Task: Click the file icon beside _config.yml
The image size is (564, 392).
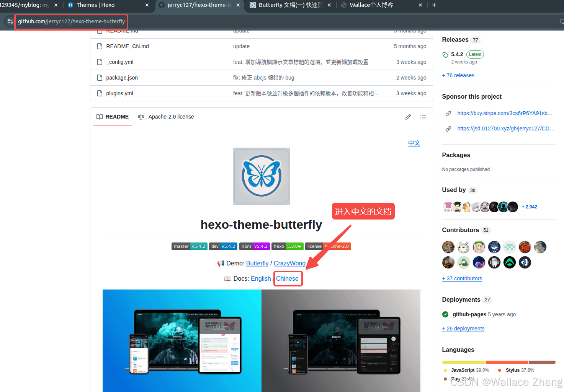Action: (x=100, y=62)
